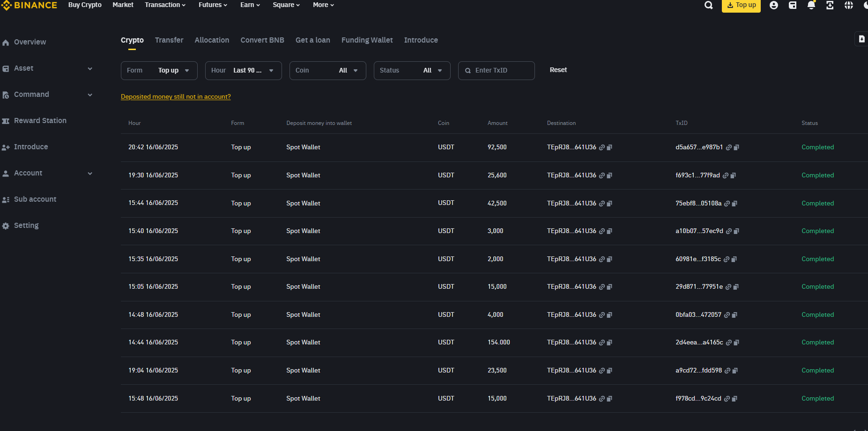Switch to the Allocation tab
The image size is (868, 431).
212,40
